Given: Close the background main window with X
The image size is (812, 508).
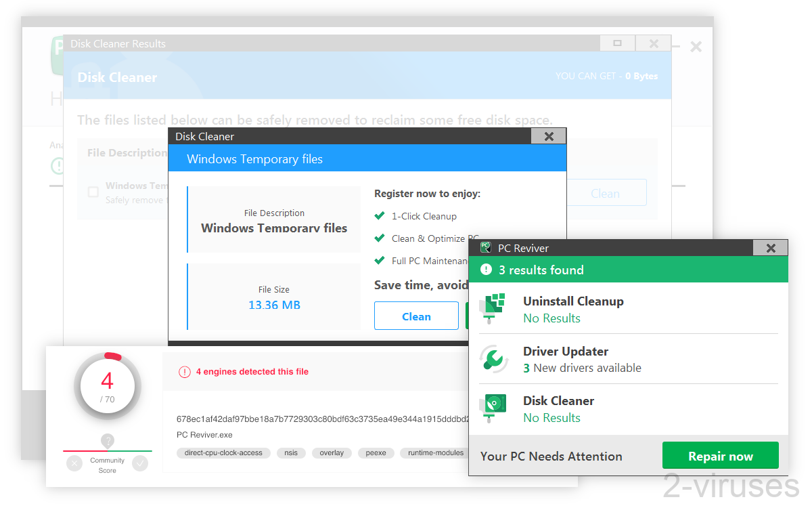Looking at the screenshot, I should [696, 47].
